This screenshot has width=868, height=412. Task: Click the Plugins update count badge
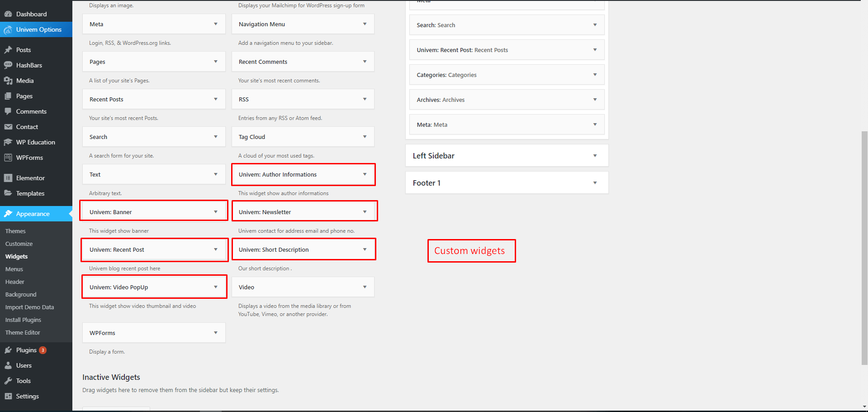pos(43,350)
